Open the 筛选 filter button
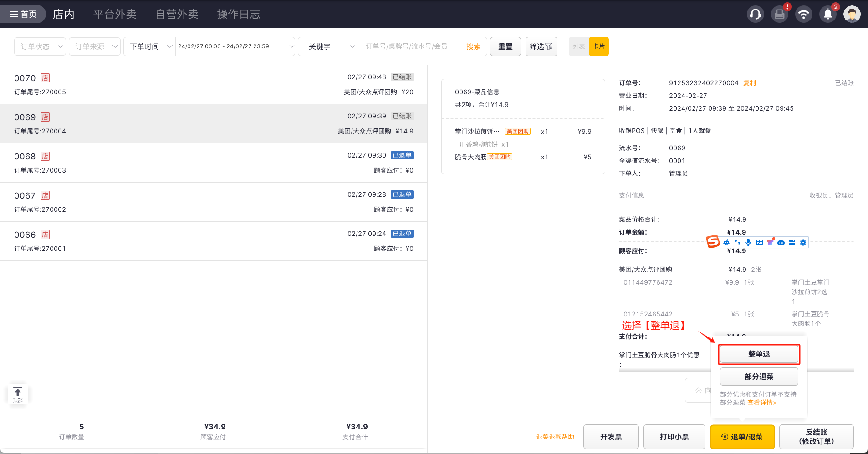This screenshot has height=454, width=868. tap(541, 46)
